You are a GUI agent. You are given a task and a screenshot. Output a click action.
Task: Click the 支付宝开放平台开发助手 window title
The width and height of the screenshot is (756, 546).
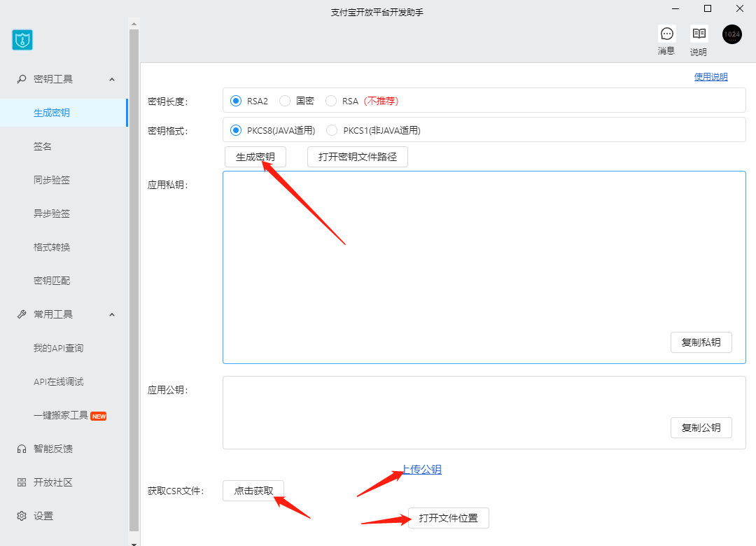(x=377, y=13)
